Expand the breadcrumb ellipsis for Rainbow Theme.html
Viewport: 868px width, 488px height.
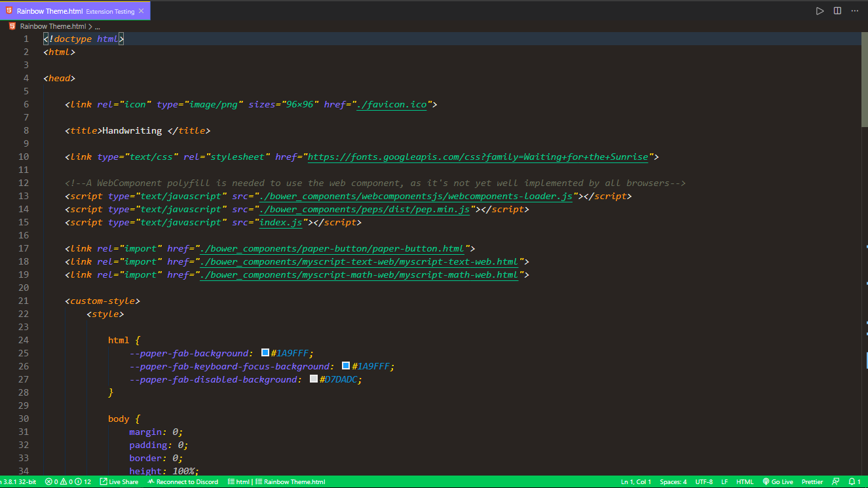coord(97,27)
